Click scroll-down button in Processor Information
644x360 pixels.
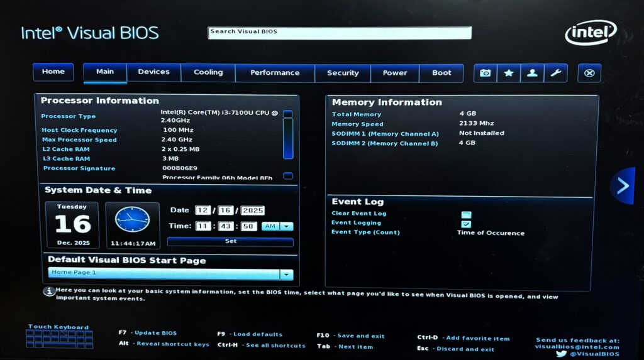288,176
